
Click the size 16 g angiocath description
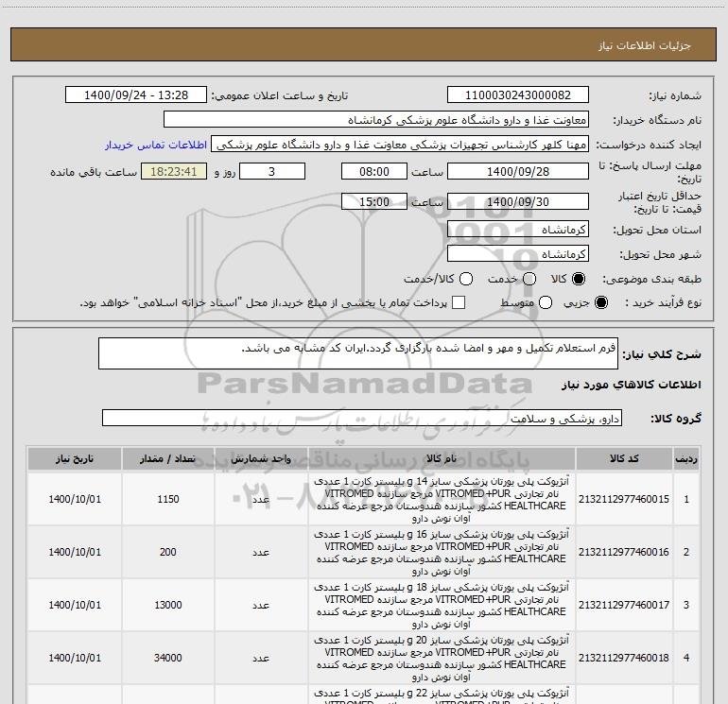442,552
